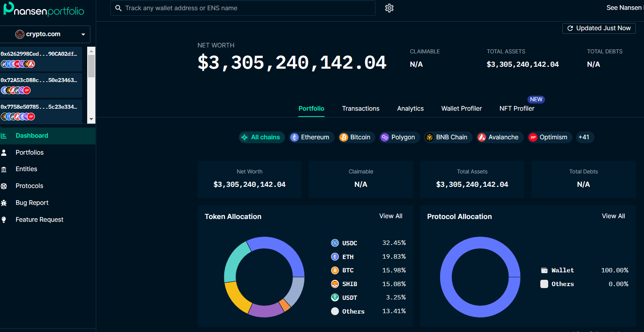Click the Entities bank icon
This screenshot has height=332, width=644.
[x=4, y=169]
